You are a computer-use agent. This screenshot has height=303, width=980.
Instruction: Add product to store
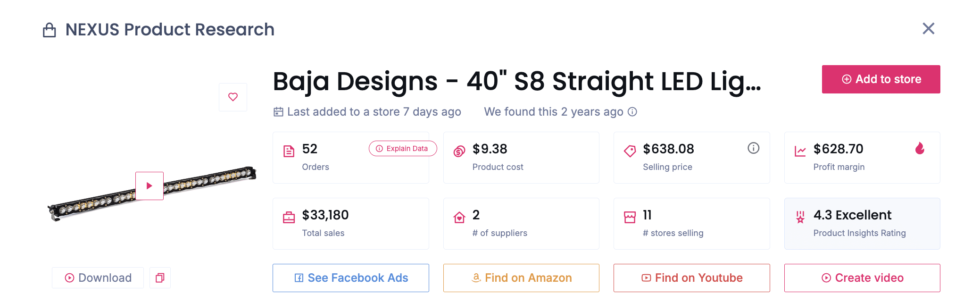click(880, 79)
